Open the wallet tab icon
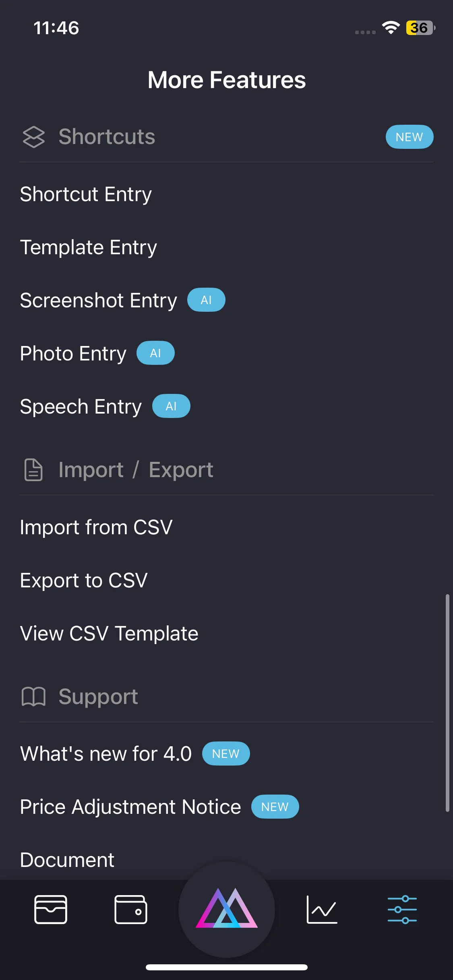The image size is (453, 980). click(131, 910)
